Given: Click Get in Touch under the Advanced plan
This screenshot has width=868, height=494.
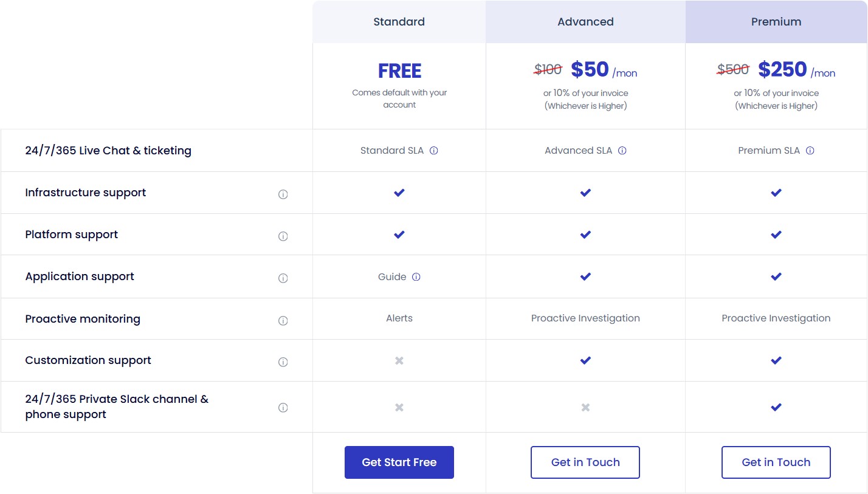Looking at the screenshot, I should point(585,462).
